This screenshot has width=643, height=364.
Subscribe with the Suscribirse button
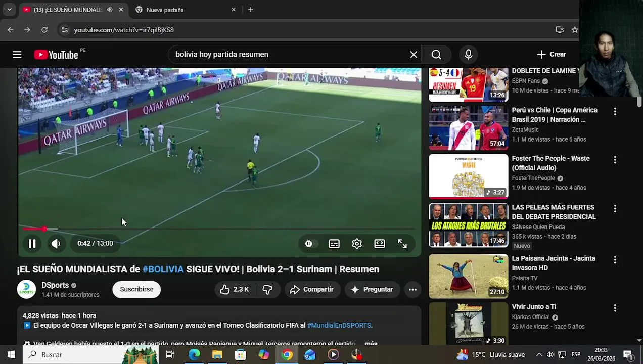click(136, 289)
